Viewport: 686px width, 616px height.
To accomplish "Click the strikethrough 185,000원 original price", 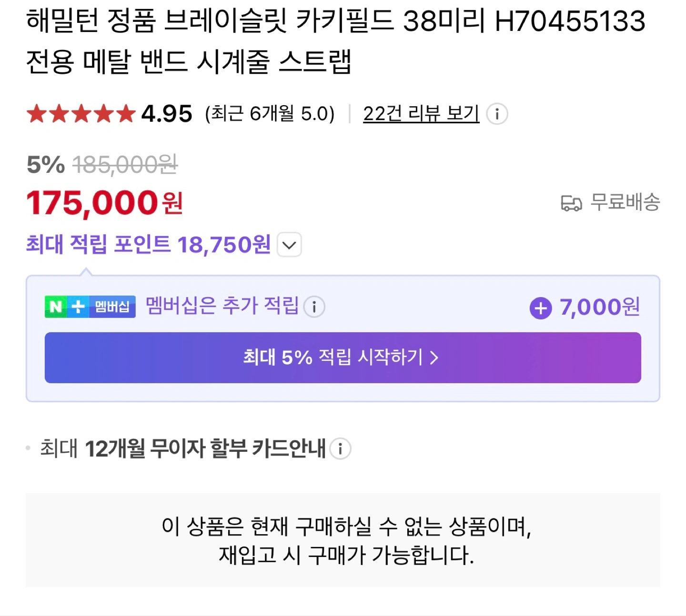I will (x=125, y=165).
